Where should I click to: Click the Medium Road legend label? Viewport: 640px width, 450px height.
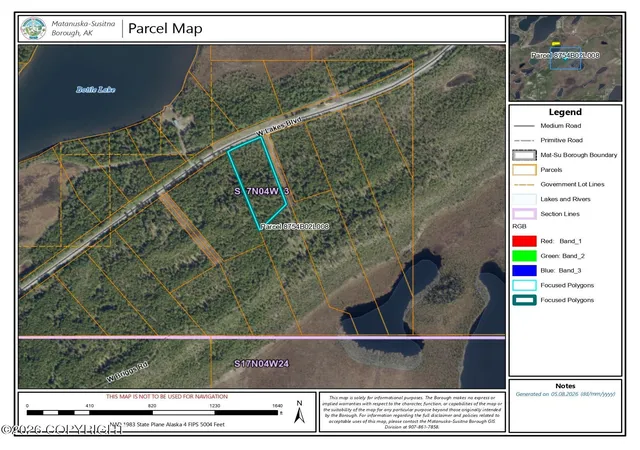560,126
